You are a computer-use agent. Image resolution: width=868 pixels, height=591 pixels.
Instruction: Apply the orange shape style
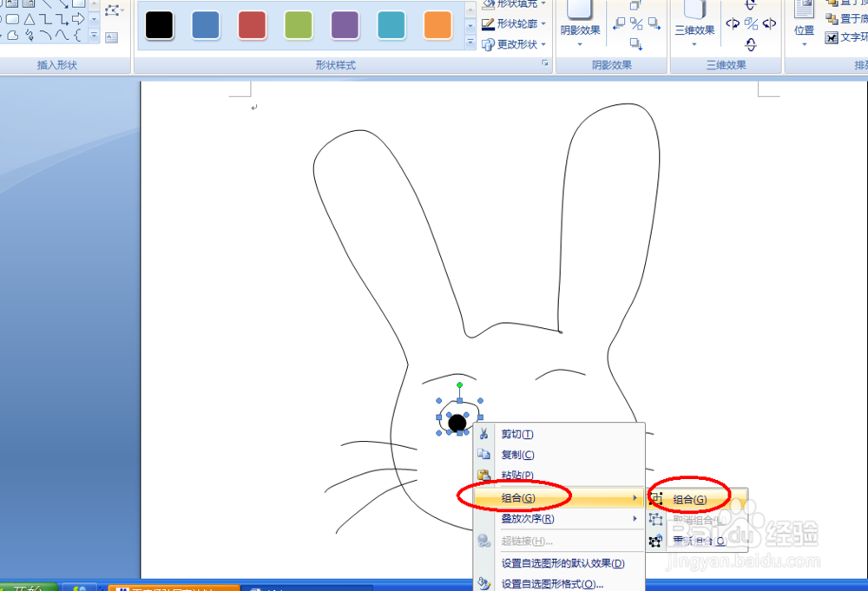[x=437, y=25]
